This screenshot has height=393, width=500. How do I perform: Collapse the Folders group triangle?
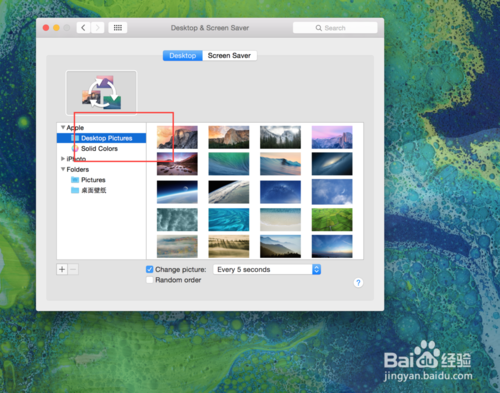point(63,169)
